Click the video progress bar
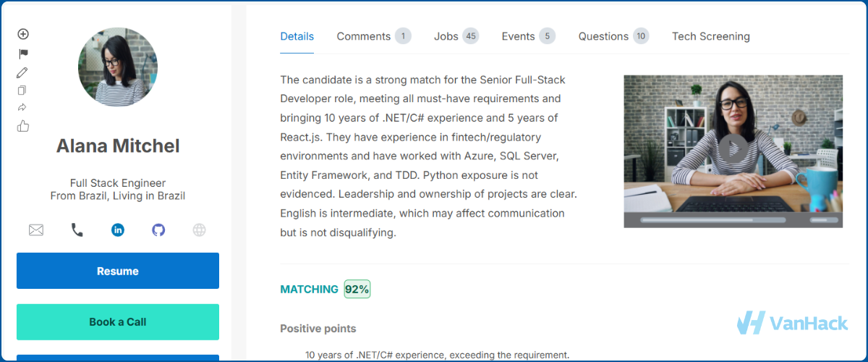This screenshot has width=868, height=362. click(712, 219)
